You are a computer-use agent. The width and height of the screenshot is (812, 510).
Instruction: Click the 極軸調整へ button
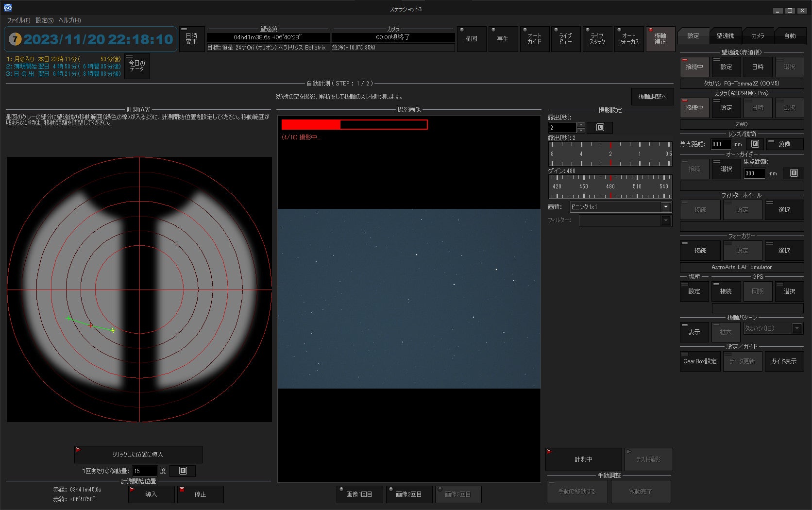click(x=652, y=97)
